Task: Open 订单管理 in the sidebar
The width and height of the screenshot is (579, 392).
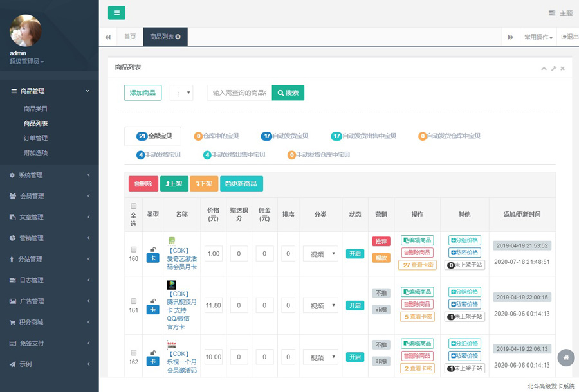Action: pos(35,138)
